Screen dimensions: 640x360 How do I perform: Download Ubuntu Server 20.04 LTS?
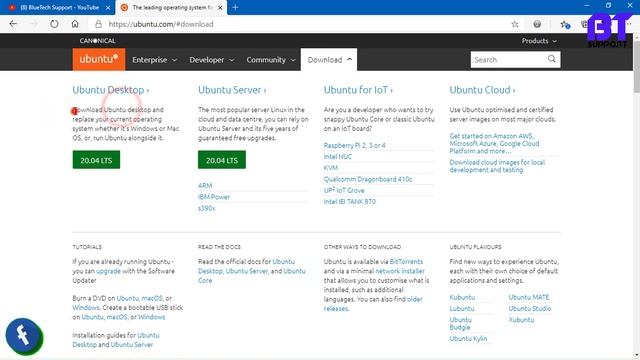click(222, 160)
